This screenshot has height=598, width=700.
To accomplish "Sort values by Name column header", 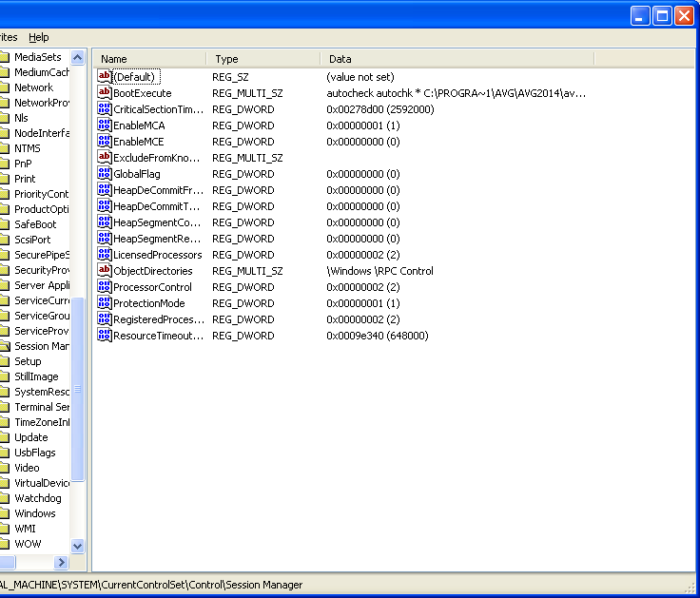I will click(150, 59).
